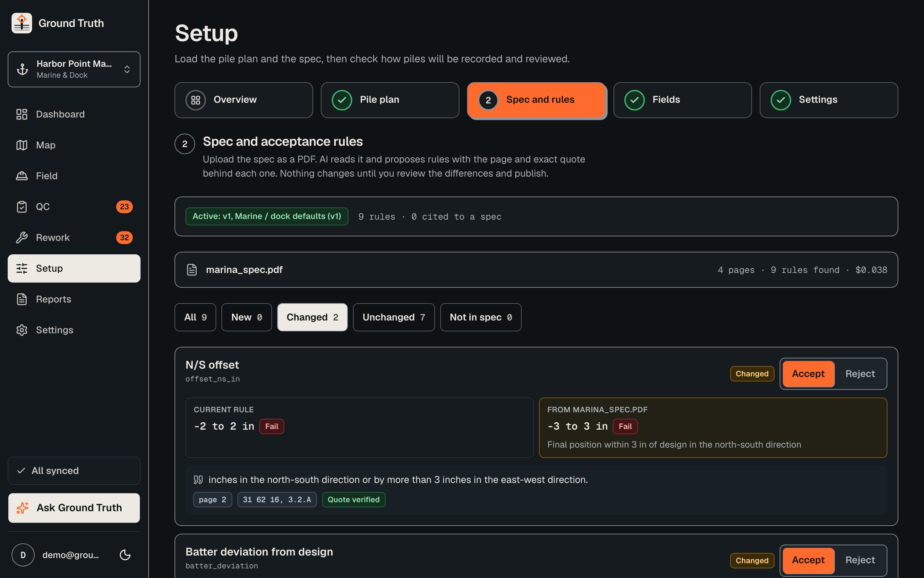Screen dimensions: 924x578
Task: Click the Map sidebar icon
Action: pyautogui.click(x=22, y=145)
